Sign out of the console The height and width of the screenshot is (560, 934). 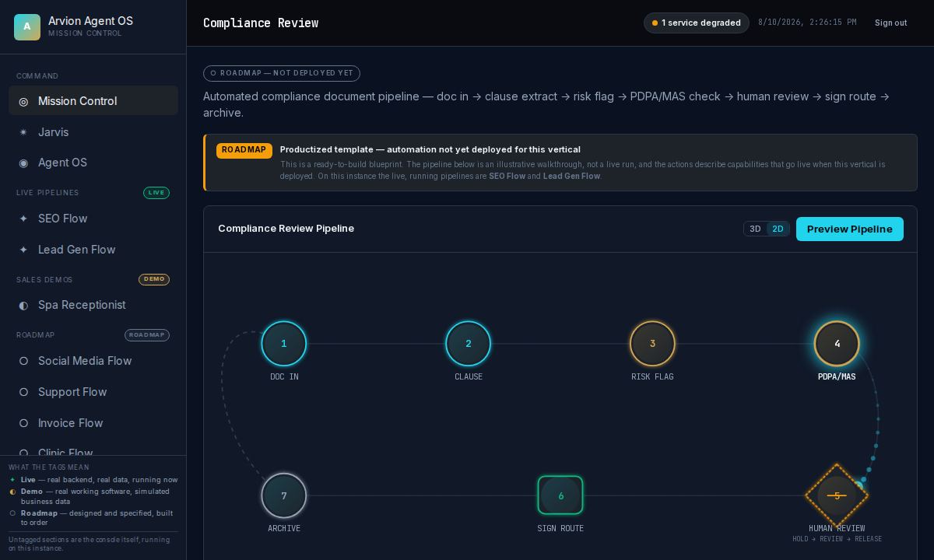pos(890,23)
